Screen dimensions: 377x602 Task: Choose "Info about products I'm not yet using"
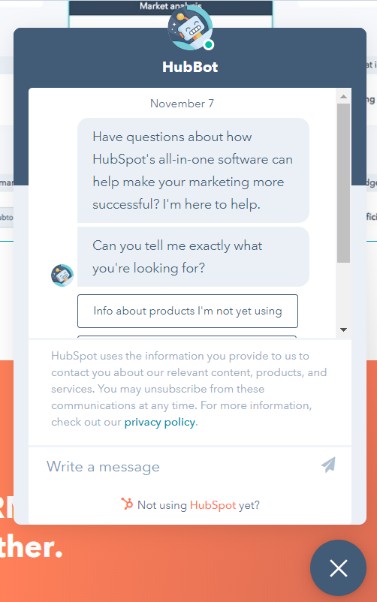[x=187, y=311]
